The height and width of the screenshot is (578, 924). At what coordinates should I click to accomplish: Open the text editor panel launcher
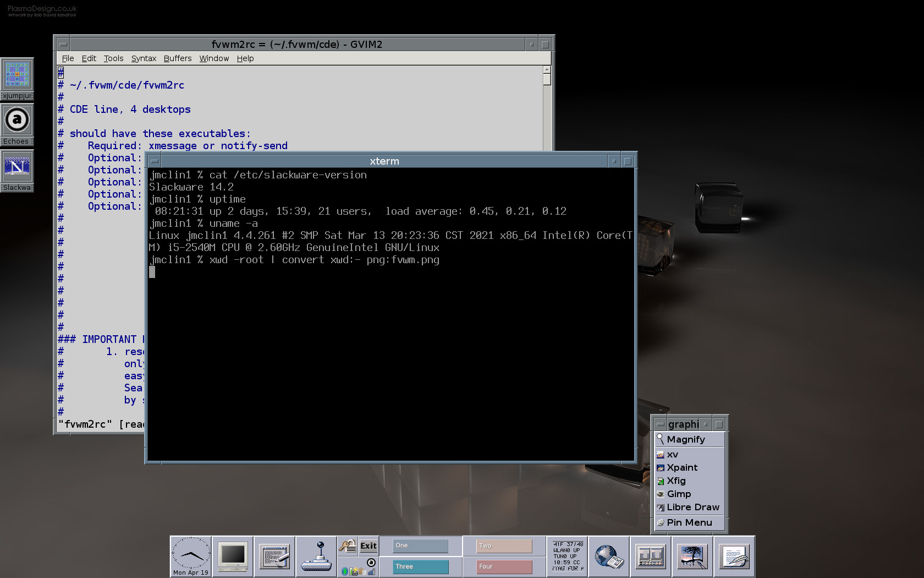coord(274,556)
